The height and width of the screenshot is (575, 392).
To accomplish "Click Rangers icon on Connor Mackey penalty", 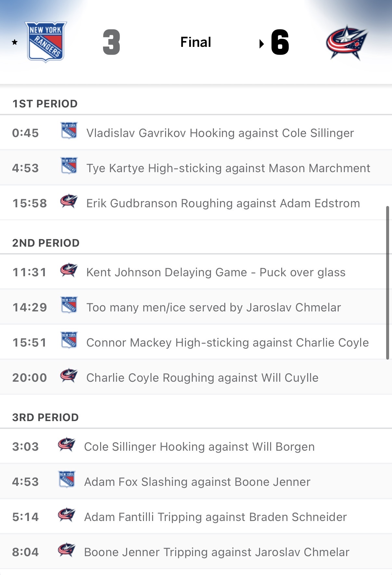I will (x=69, y=340).
